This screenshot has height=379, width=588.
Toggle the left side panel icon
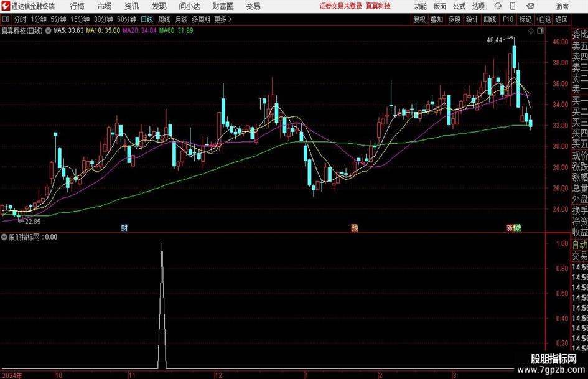(x=6, y=19)
